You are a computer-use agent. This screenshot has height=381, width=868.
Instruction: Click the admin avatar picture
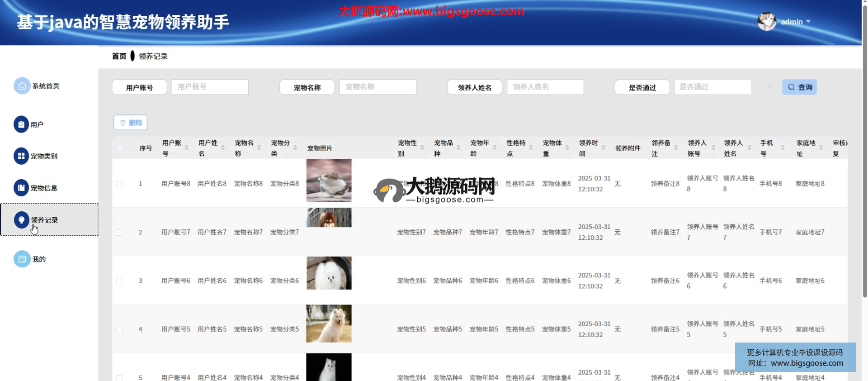[x=767, y=22]
